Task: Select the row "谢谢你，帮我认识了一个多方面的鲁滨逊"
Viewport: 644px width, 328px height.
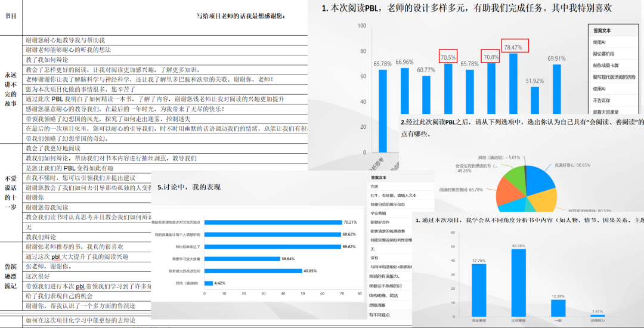Action: (87, 305)
